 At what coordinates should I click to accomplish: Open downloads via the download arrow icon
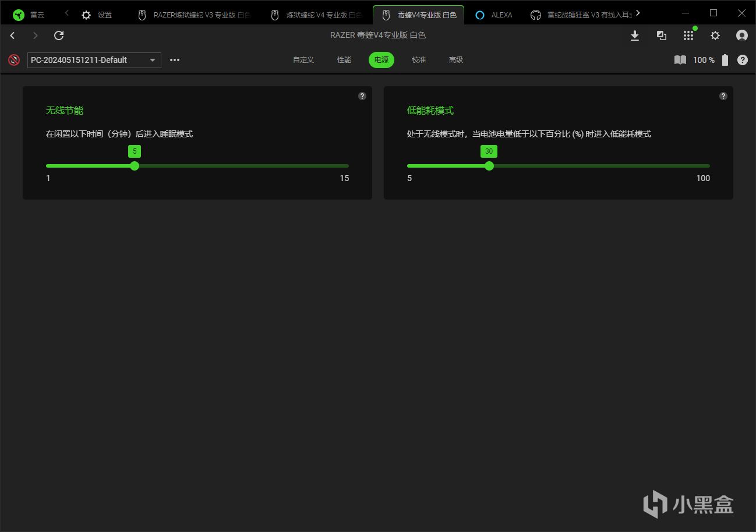635,36
